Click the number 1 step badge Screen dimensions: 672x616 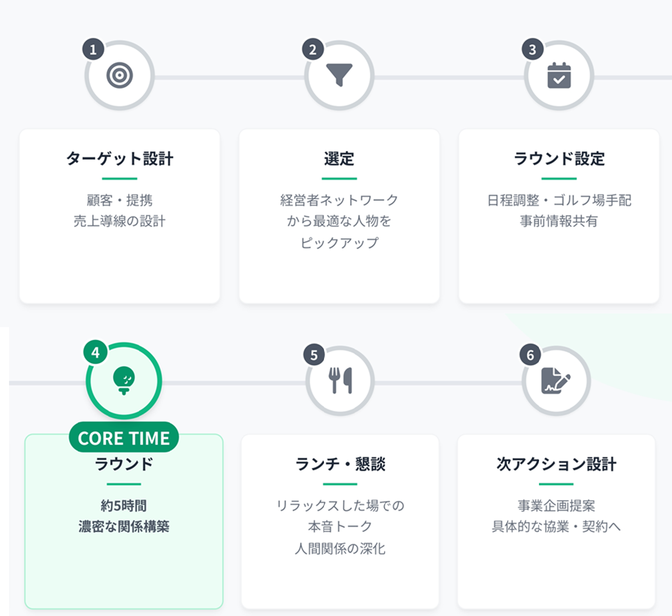(x=93, y=50)
